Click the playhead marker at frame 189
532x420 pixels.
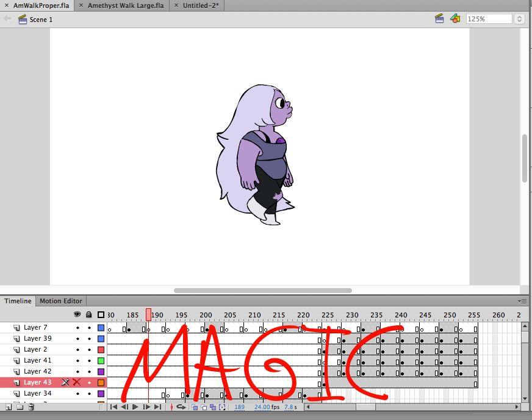click(x=148, y=315)
